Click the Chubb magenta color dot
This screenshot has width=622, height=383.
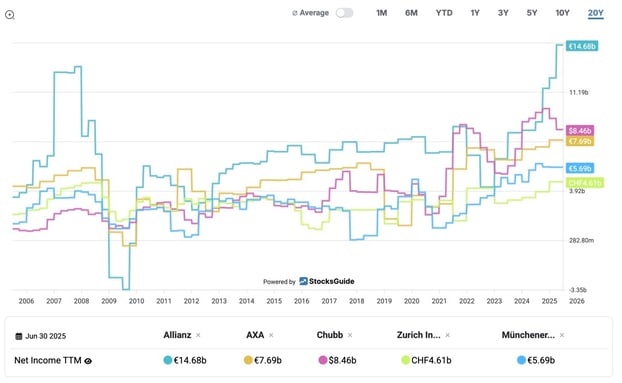[323, 360]
